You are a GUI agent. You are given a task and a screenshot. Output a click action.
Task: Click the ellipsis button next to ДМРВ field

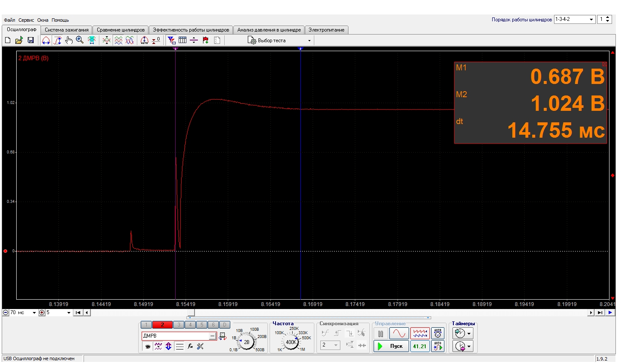212,336
